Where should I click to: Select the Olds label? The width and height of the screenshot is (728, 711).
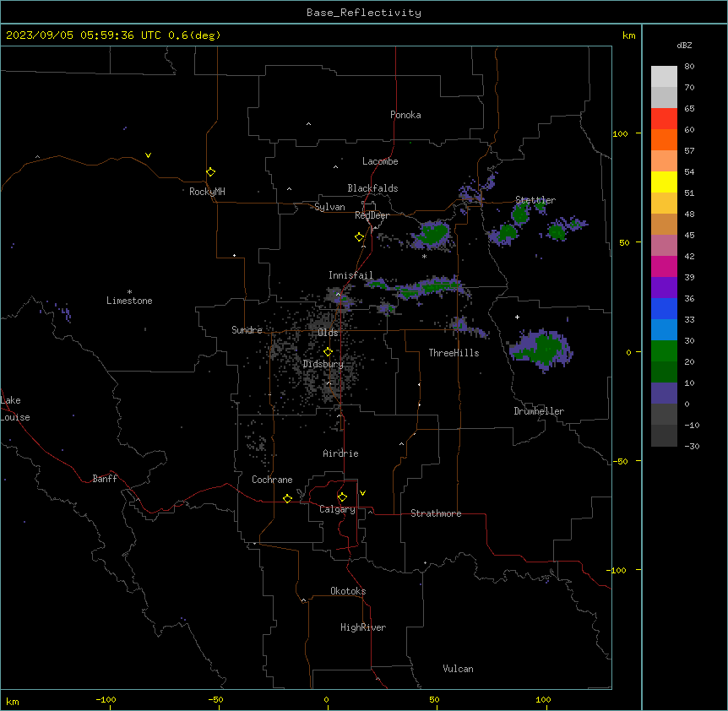(x=328, y=333)
